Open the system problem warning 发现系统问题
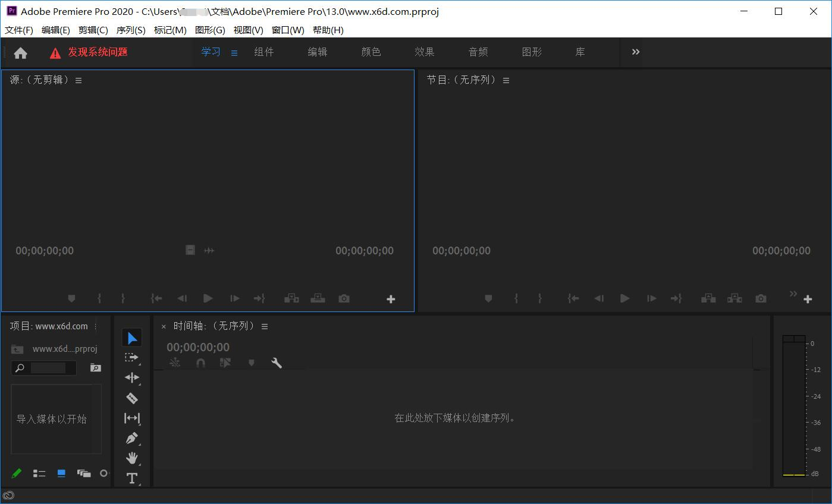832x504 pixels. pos(89,52)
